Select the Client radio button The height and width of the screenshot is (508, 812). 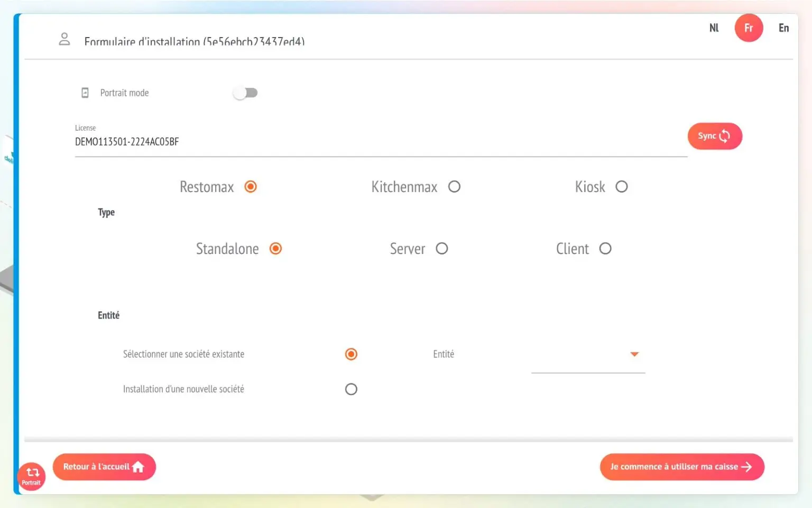coord(605,249)
